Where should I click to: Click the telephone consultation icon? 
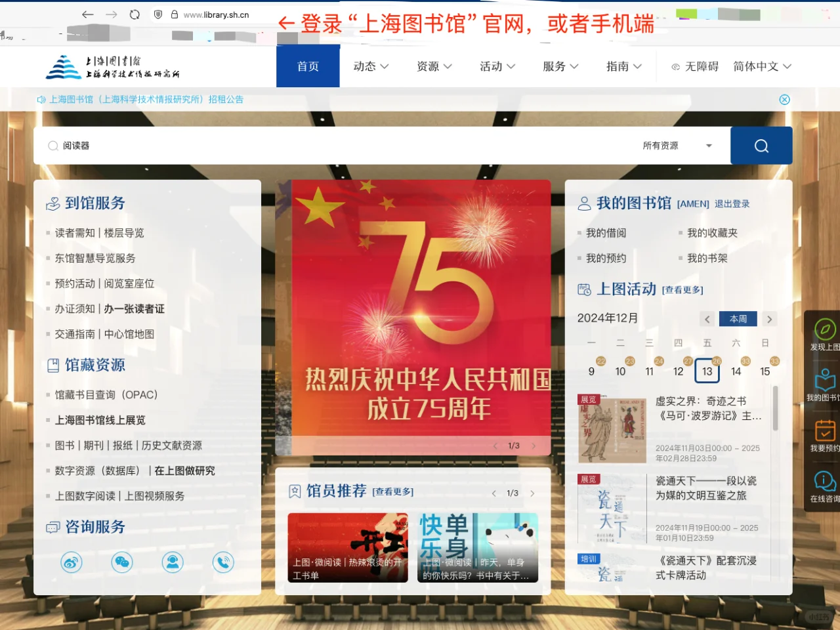223,562
